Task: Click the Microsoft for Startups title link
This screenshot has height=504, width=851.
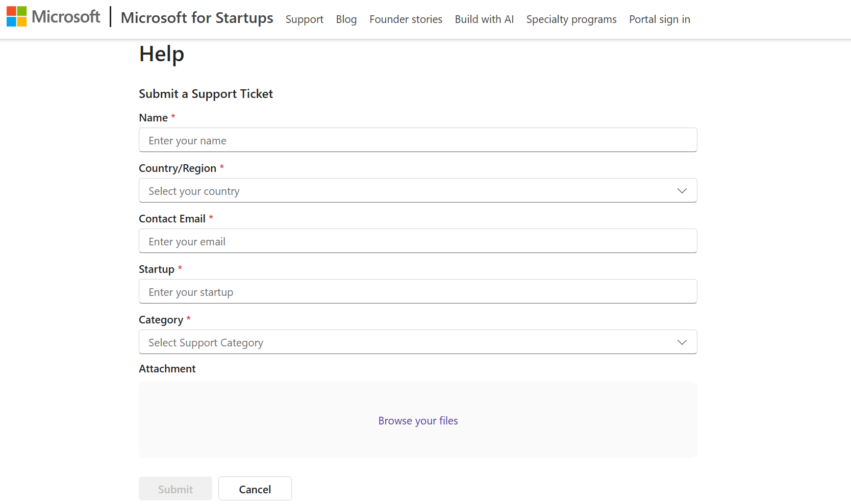Action: (197, 18)
